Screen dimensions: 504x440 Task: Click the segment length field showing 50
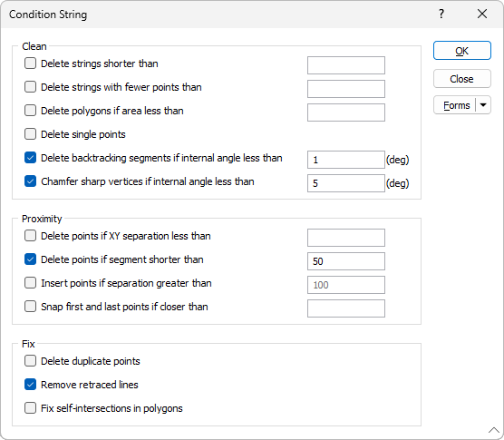(346, 261)
